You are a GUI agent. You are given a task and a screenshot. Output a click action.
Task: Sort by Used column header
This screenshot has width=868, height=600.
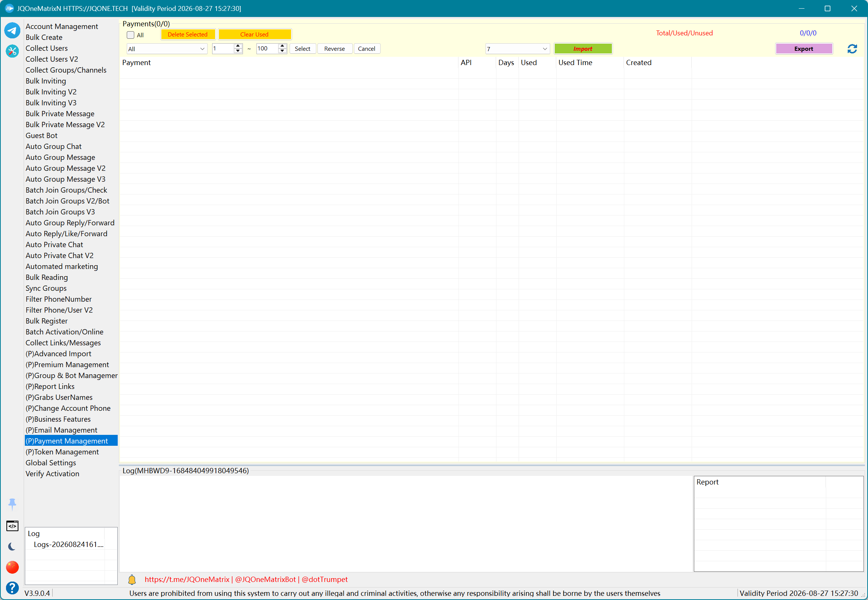537,62
